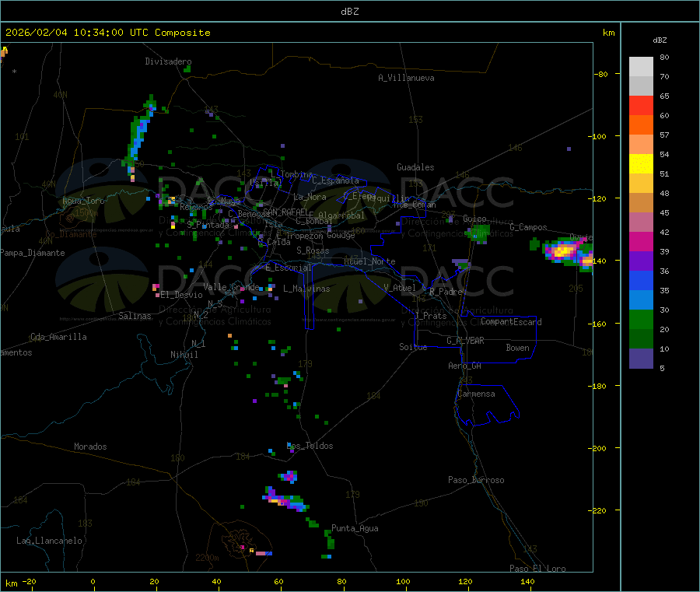700x592 pixels.
Task: Click the S_Pintada location label
Action: [x=208, y=225]
